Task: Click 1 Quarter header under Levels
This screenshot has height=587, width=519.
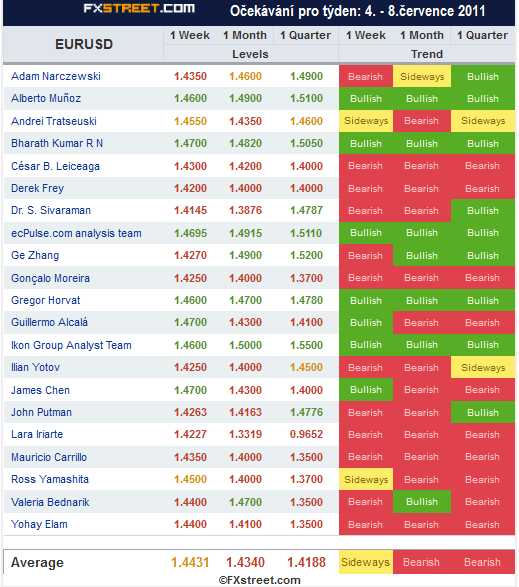Action: [x=306, y=36]
